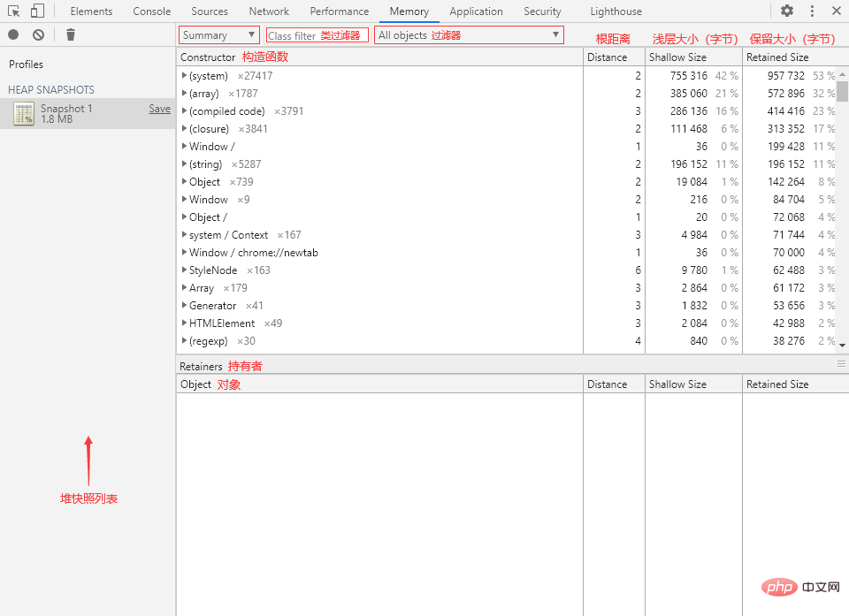
Task: Open the Application tab
Action: pyautogui.click(x=476, y=11)
